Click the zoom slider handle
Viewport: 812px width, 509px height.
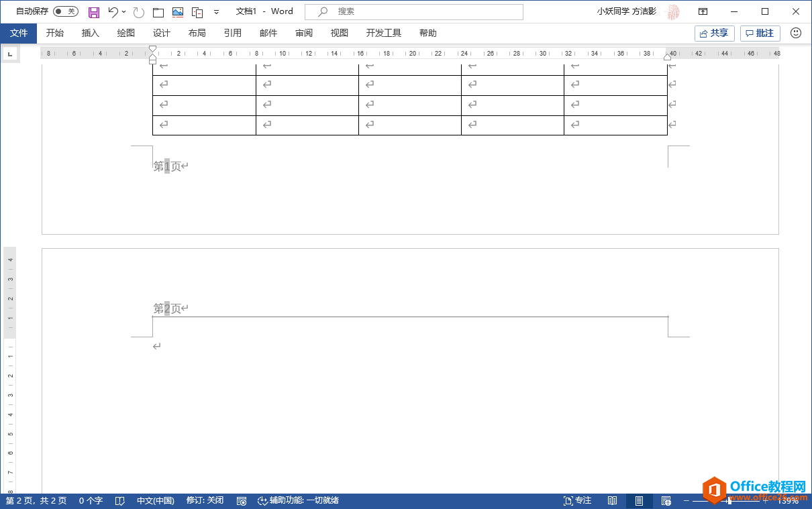pos(729,501)
